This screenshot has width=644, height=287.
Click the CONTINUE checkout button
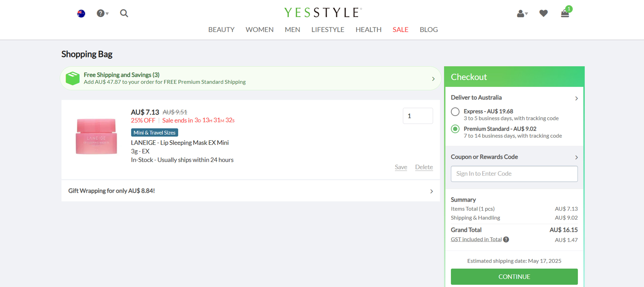(x=514, y=276)
